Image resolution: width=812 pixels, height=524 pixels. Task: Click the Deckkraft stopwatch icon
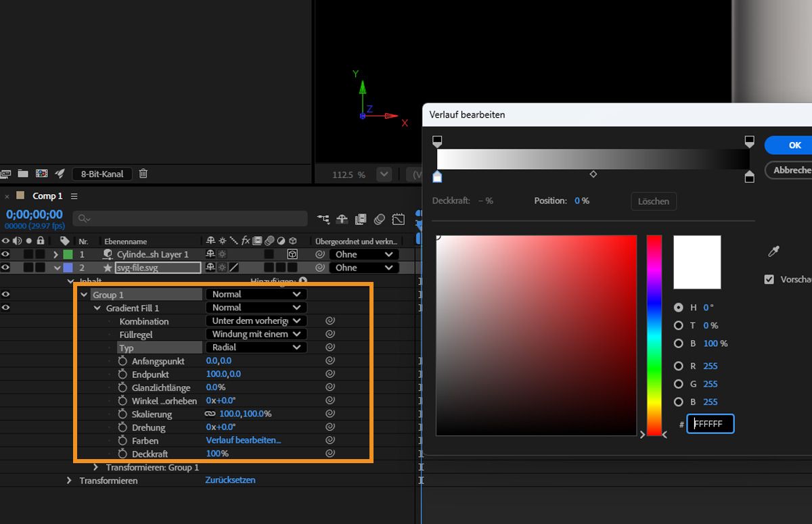pos(122,454)
